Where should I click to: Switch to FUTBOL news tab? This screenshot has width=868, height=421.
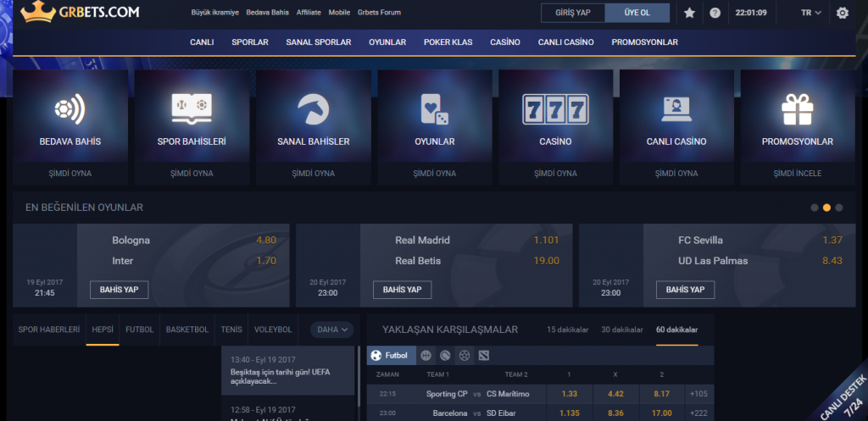coord(140,330)
